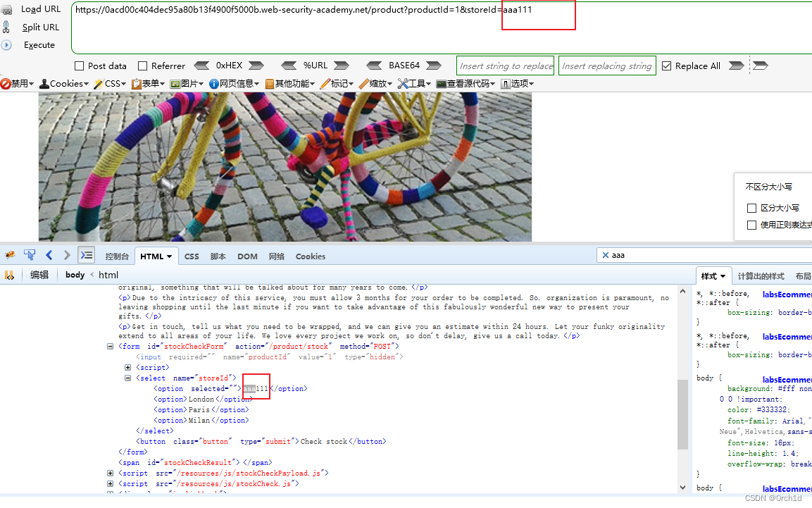This screenshot has height=508, width=812.
Task: Toggle the Post data checkbox
Action: click(80, 66)
